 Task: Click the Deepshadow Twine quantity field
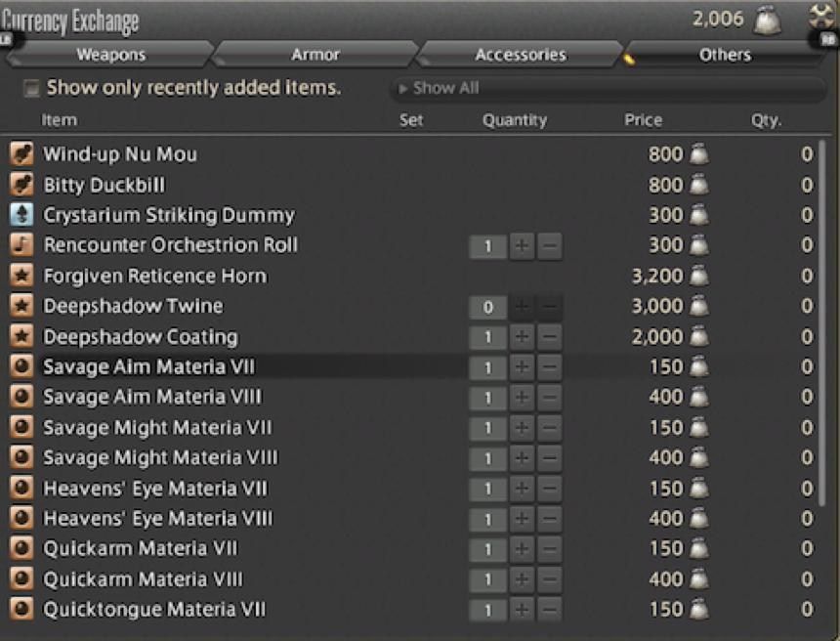pyautogui.click(x=488, y=307)
